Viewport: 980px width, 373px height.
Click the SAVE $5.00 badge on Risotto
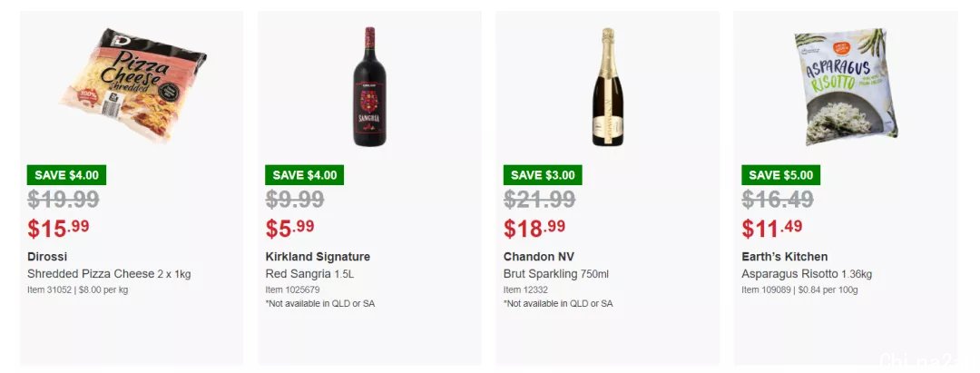click(780, 175)
